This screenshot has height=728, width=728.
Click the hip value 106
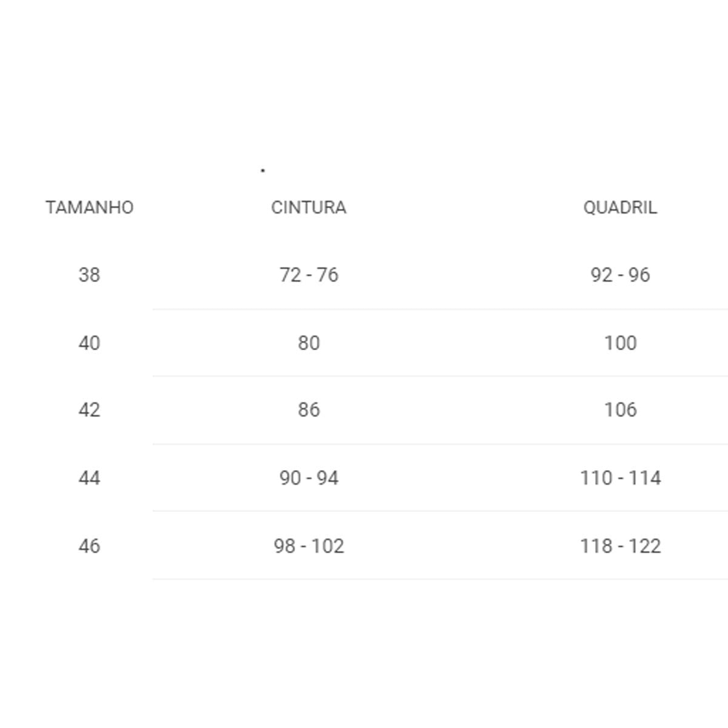coord(620,410)
